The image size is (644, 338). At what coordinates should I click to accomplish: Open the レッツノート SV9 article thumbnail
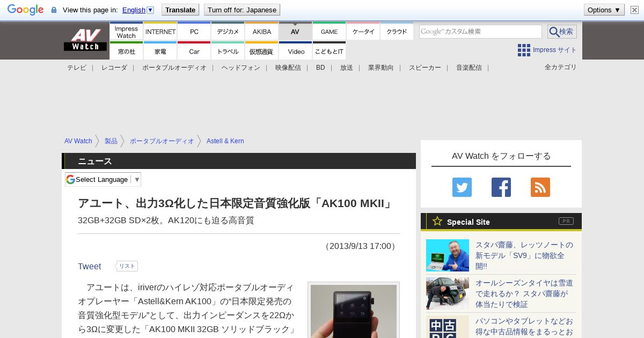(x=448, y=255)
